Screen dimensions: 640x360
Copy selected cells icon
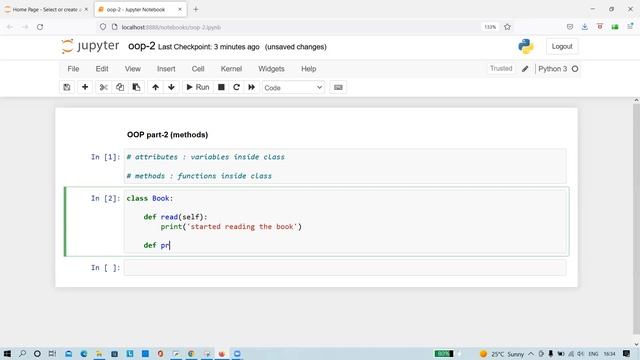click(x=120, y=87)
